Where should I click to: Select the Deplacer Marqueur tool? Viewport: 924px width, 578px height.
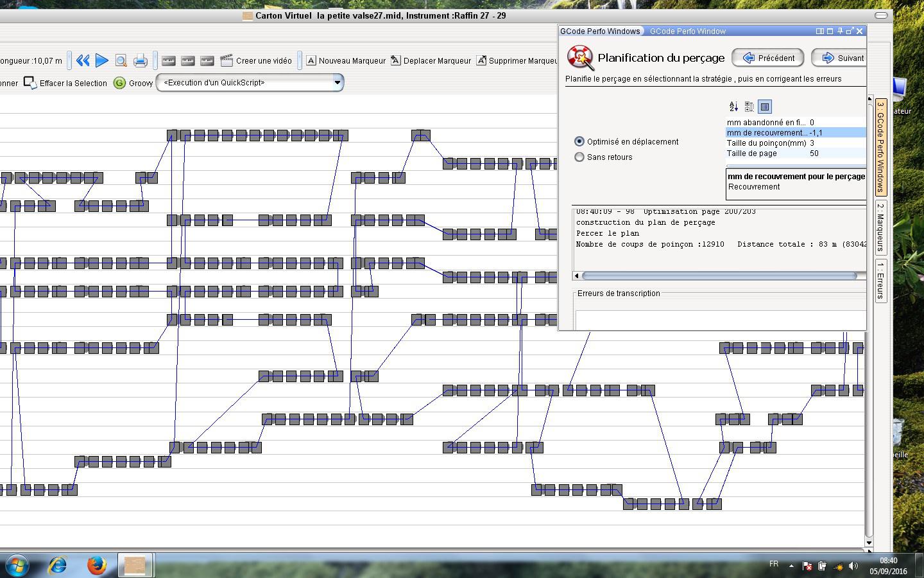tap(431, 60)
